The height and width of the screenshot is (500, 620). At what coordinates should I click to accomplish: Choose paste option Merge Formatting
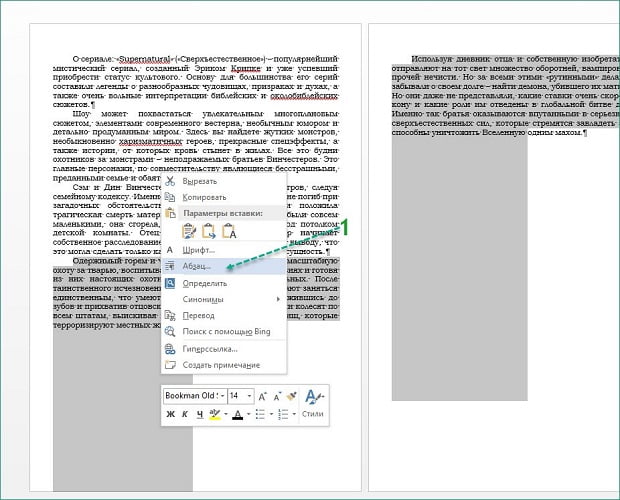point(209,231)
